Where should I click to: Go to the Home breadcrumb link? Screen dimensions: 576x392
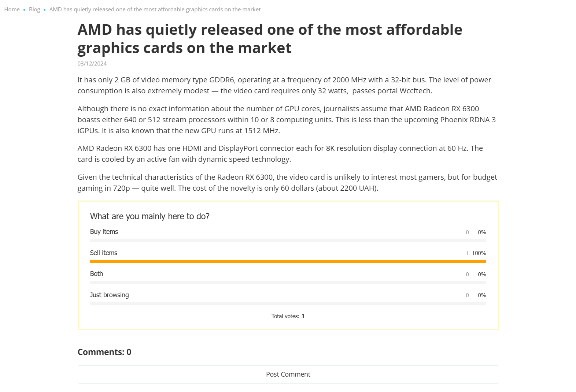pyautogui.click(x=12, y=10)
